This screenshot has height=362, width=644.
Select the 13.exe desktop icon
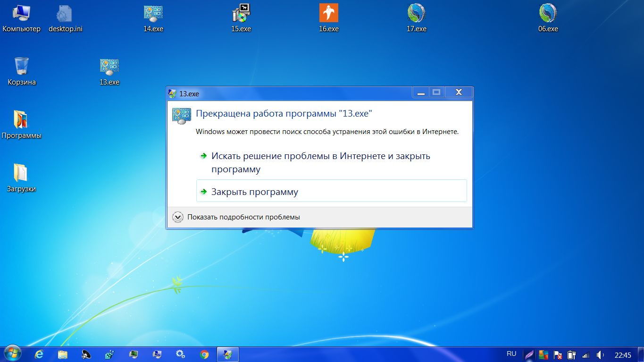coord(109,72)
